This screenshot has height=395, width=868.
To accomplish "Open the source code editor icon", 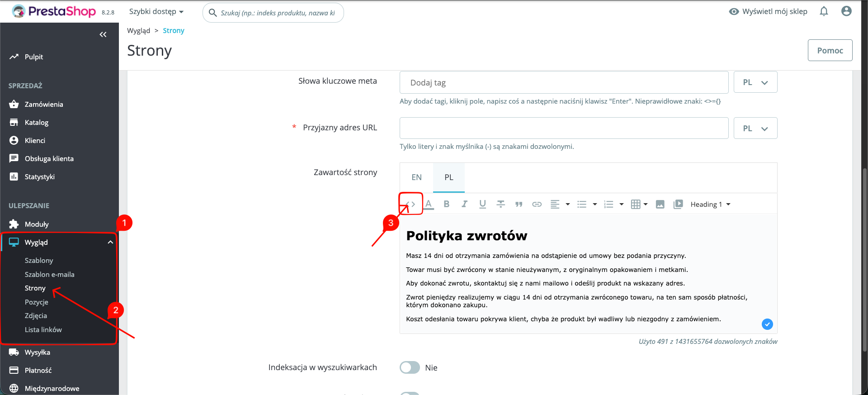I will pyautogui.click(x=410, y=204).
